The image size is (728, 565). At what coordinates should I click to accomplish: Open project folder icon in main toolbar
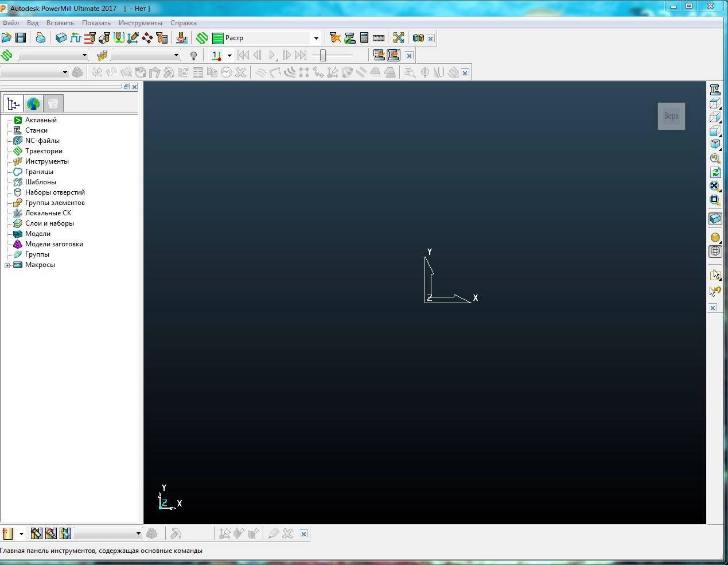coord(6,38)
